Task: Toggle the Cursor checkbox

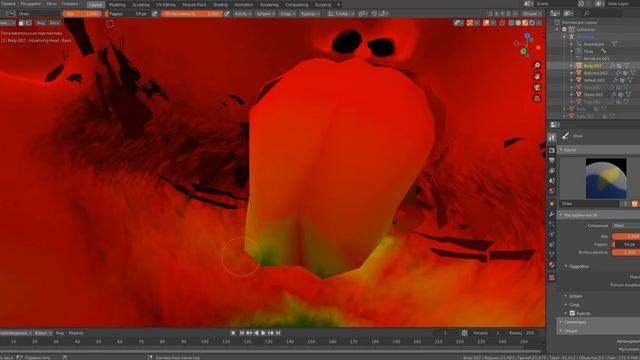Action: [x=572, y=313]
